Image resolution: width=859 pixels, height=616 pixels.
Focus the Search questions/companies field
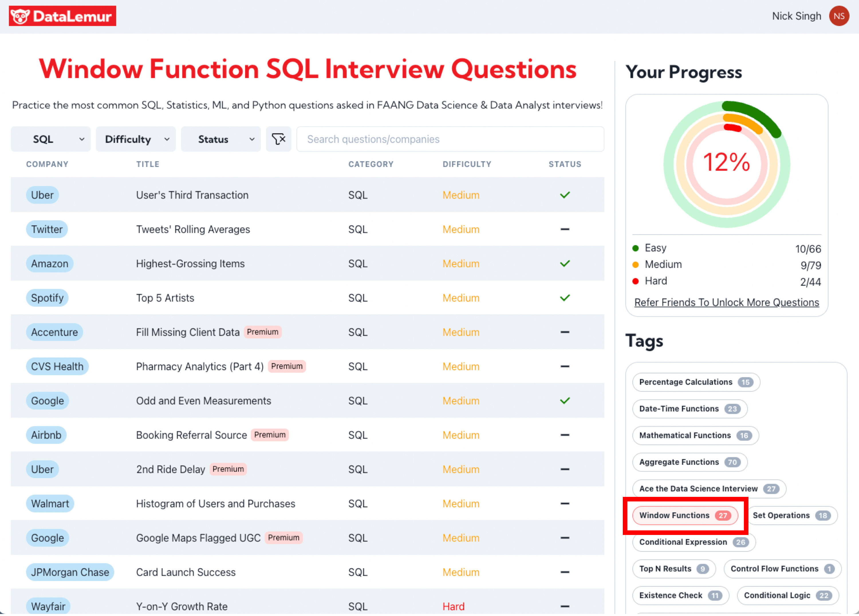tap(450, 139)
